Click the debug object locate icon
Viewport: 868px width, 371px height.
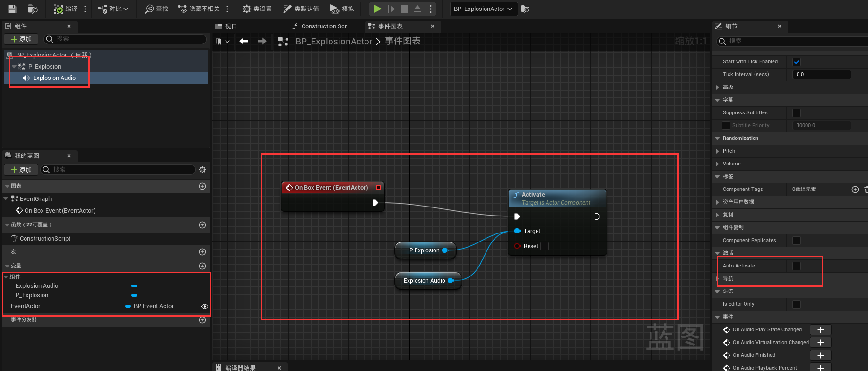[x=525, y=9]
